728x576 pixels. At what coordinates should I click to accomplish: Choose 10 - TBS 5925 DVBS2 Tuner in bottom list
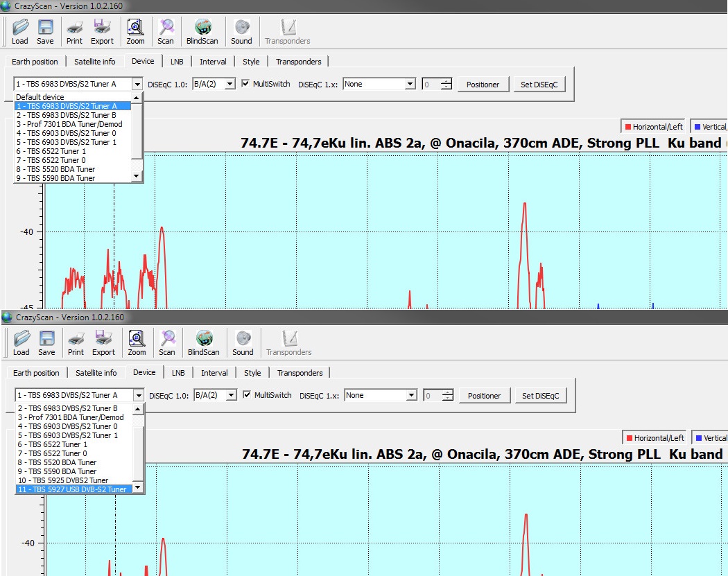coord(74,480)
